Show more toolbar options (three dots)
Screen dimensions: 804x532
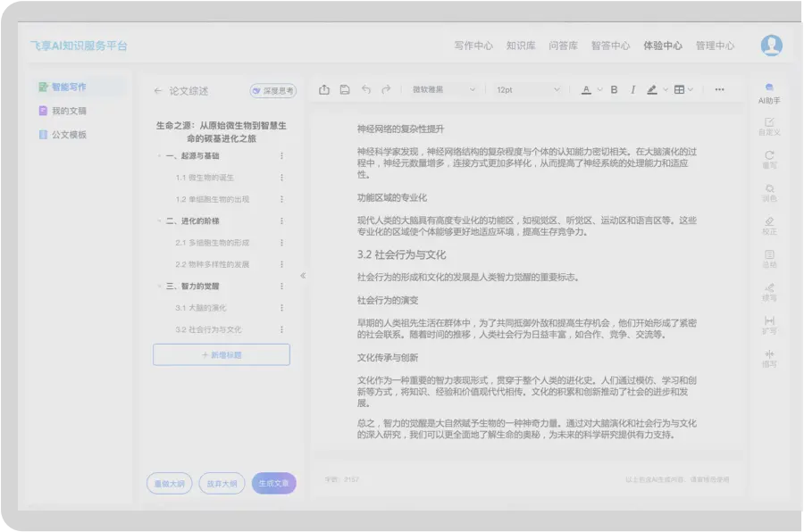[x=719, y=89]
